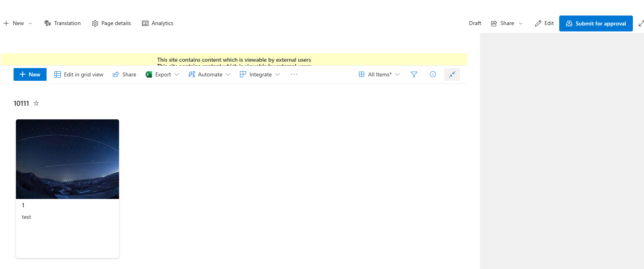Open the New page menu in top bar
This screenshot has width=644, height=269.
click(18, 23)
